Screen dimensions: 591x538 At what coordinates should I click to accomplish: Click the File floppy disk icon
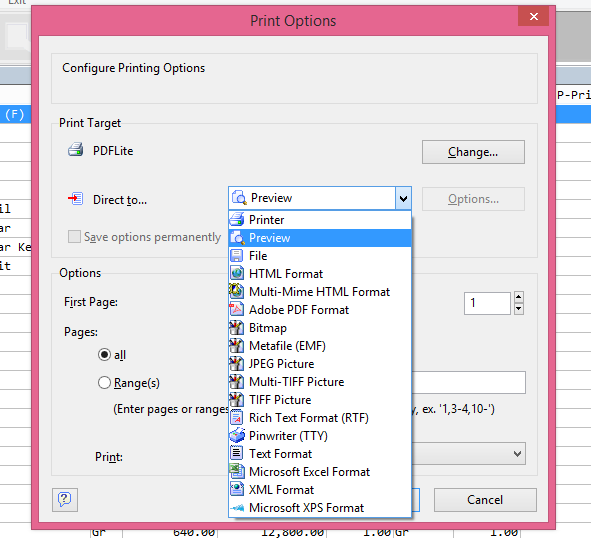pos(237,256)
